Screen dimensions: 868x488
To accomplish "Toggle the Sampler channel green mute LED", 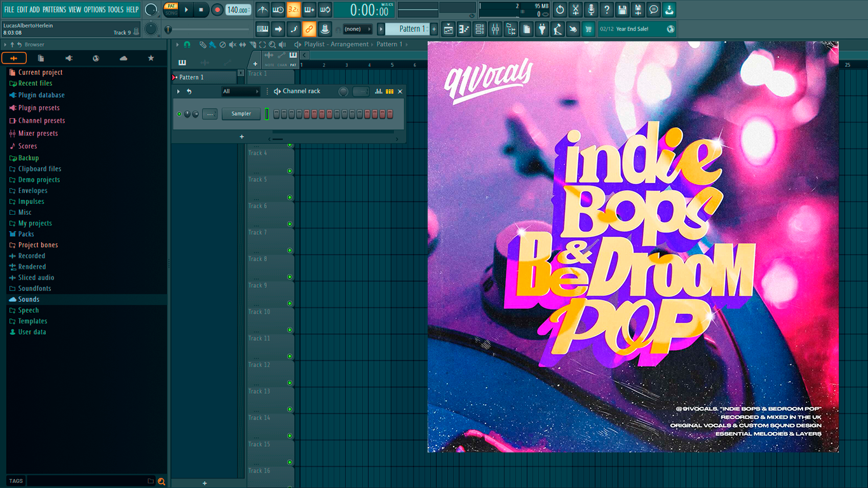I will (x=179, y=114).
